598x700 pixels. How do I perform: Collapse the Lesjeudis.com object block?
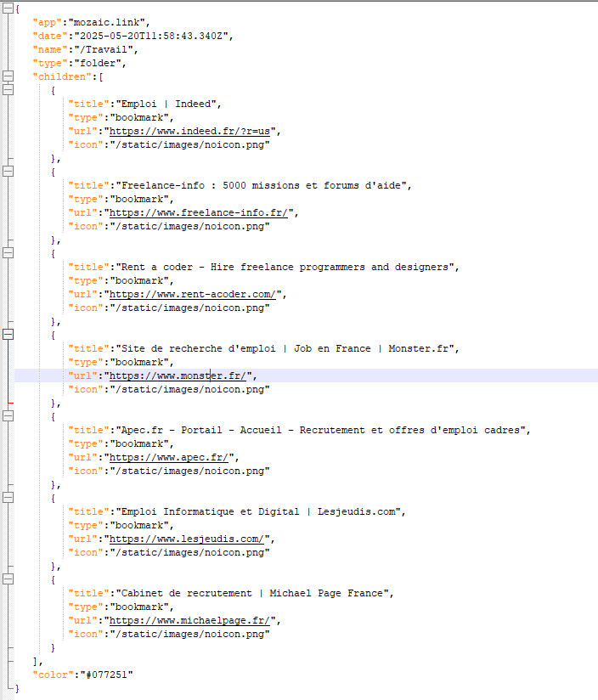pyautogui.click(x=8, y=498)
